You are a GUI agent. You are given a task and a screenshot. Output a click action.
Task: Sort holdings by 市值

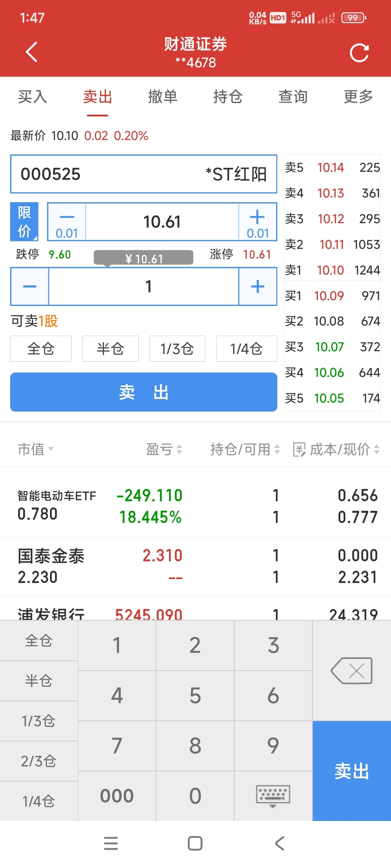click(x=35, y=449)
